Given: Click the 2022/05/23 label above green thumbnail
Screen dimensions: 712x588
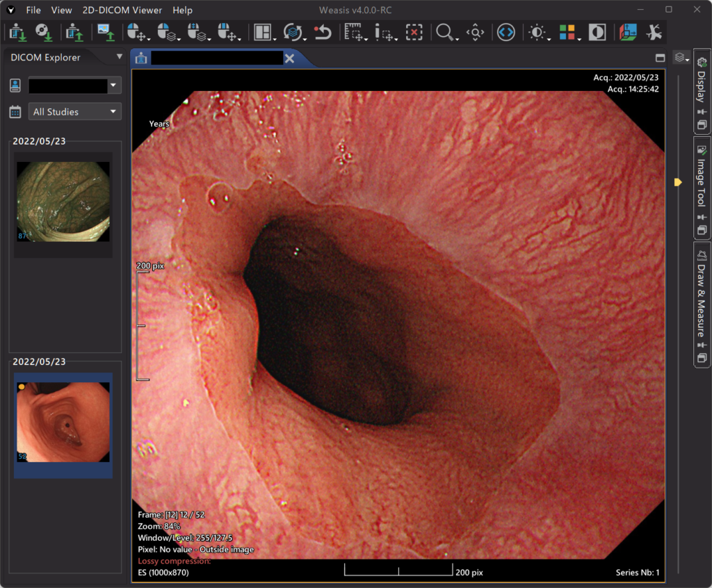Looking at the screenshot, I should click(x=39, y=141).
